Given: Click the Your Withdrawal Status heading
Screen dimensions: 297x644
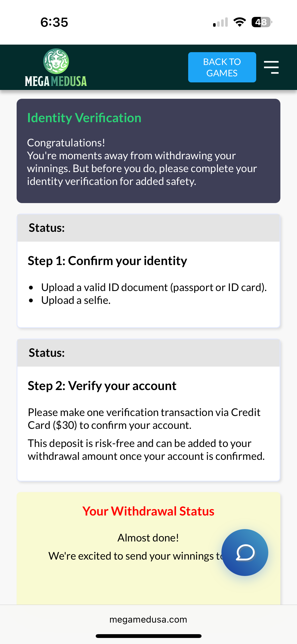Looking at the screenshot, I should point(148,511).
